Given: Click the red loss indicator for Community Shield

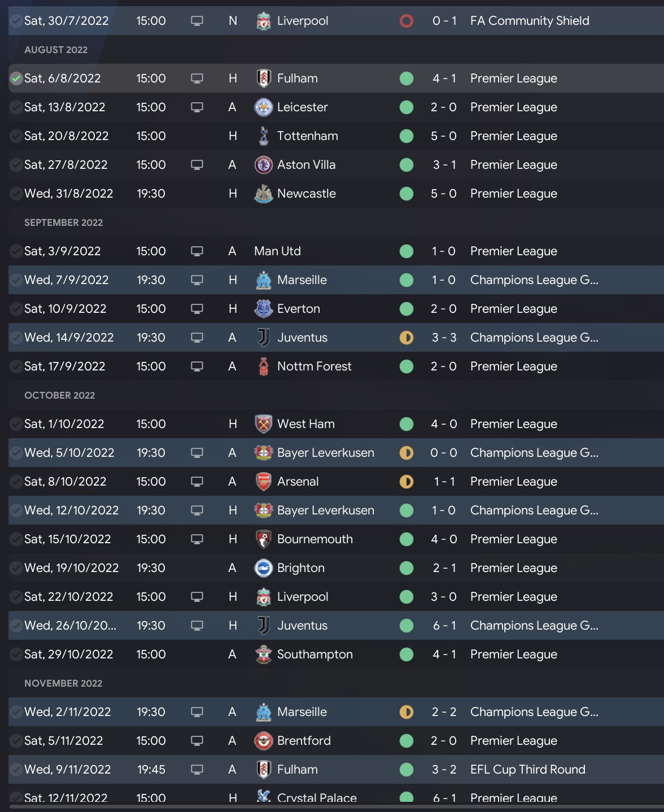Looking at the screenshot, I should coord(407,21).
